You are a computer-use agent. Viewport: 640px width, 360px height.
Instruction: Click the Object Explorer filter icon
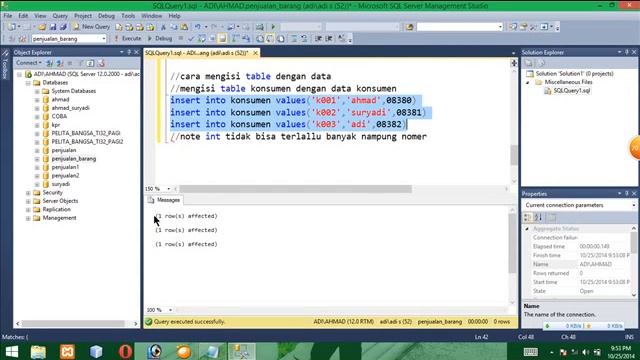click(x=80, y=63)
